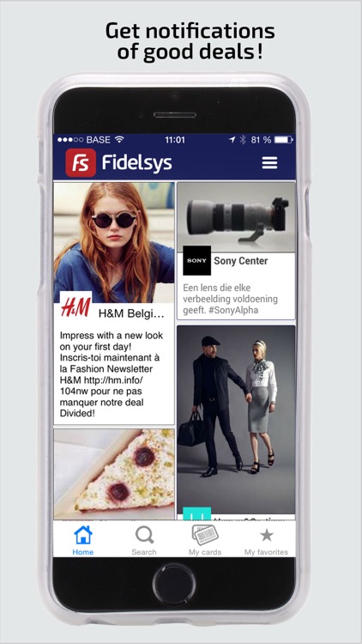Open the couple fashion photo
This screenshot has width=362, height=644.
click(x=237, y=420)
